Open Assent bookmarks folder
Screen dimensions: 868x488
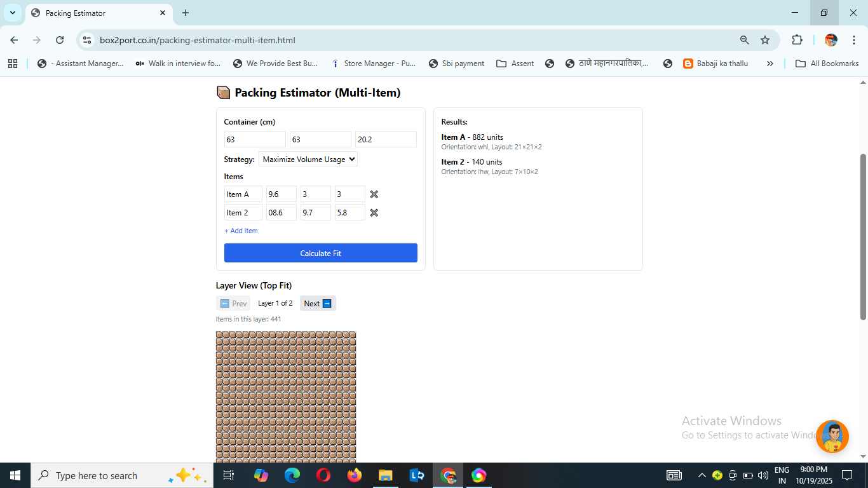click(515, 64)
